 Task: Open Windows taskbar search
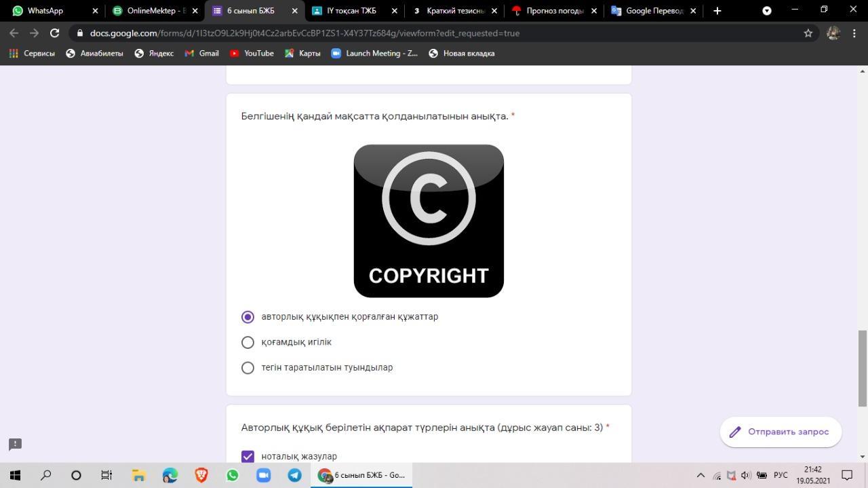pos(45,475)
